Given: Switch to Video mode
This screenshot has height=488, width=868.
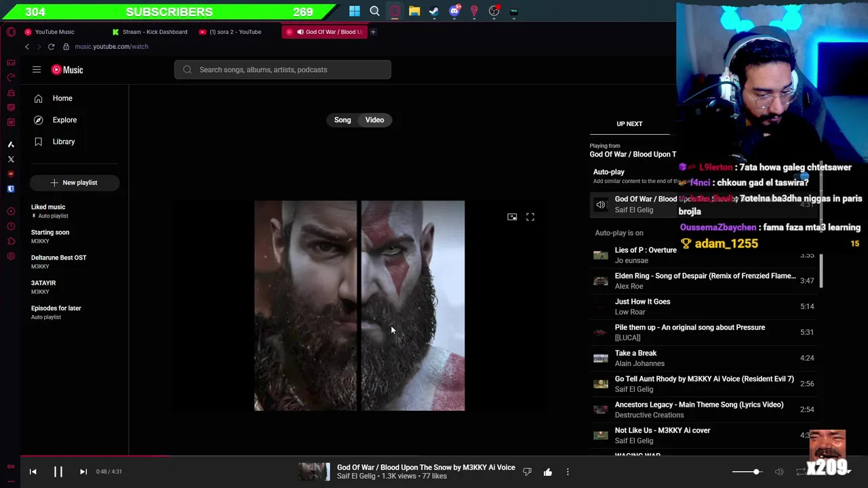Looking at the screenshot, I should tap(374, 120).
